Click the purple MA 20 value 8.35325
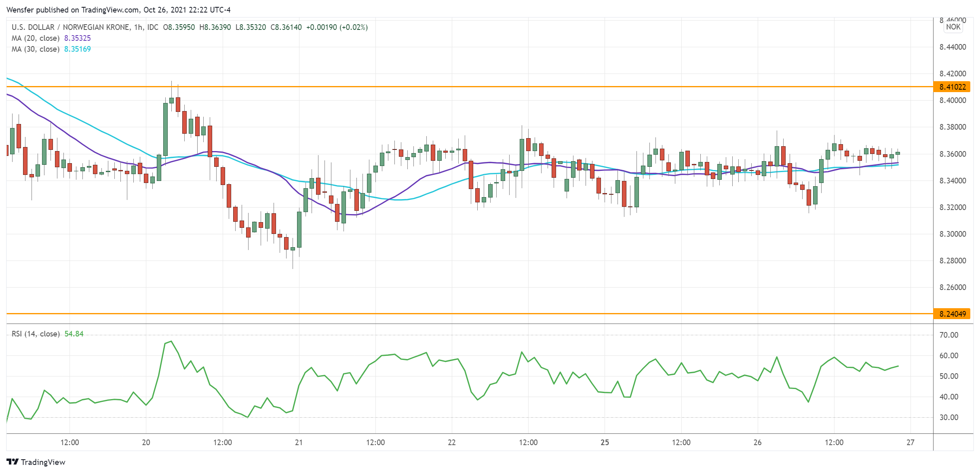Screen dimensions: 980x473 tap(78, 38)
